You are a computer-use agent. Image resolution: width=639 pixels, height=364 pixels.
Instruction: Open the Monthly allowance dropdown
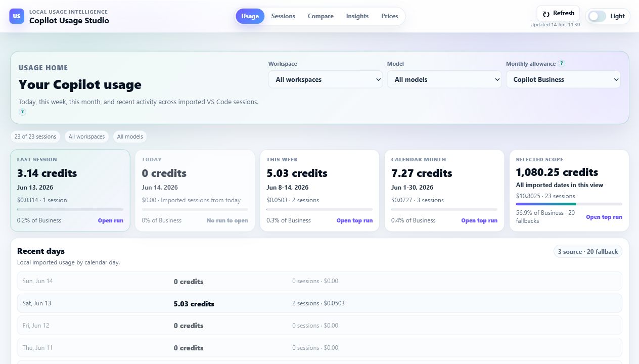[563, 79]
